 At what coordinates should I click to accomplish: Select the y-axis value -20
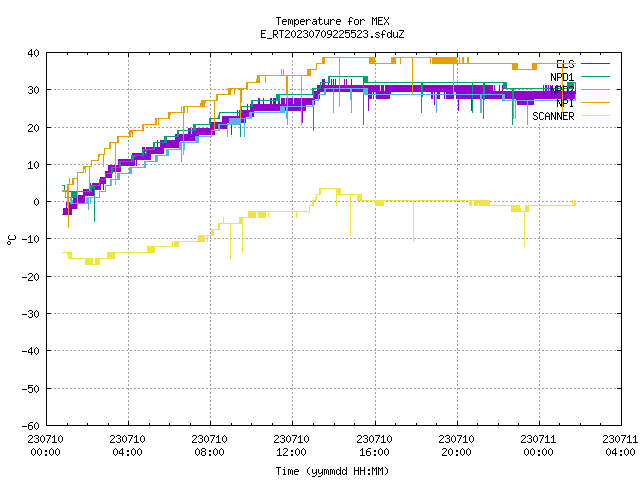click(31, 276)
